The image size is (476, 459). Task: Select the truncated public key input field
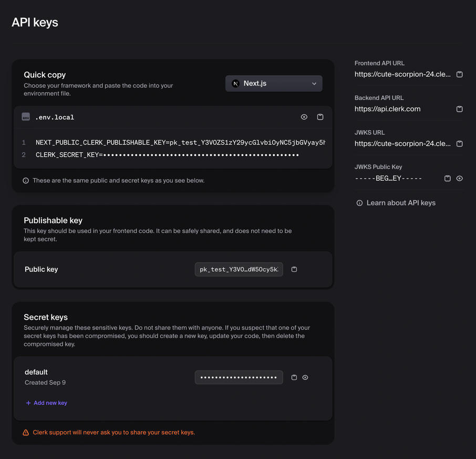(x=239, y=269)
